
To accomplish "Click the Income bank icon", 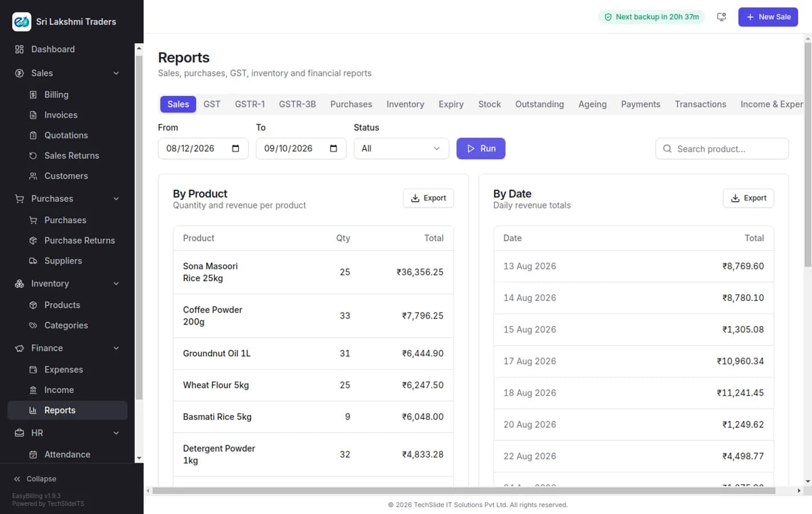I will click(33, 390).
